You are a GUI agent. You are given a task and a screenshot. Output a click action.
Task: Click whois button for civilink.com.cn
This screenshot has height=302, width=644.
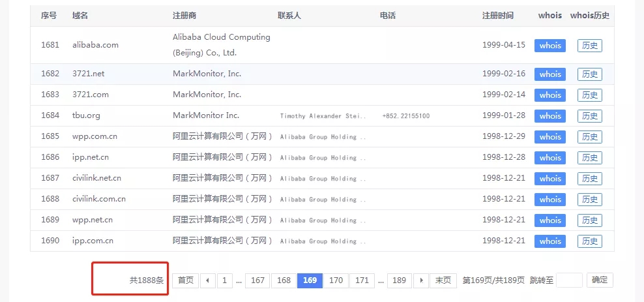coord(550,200)
